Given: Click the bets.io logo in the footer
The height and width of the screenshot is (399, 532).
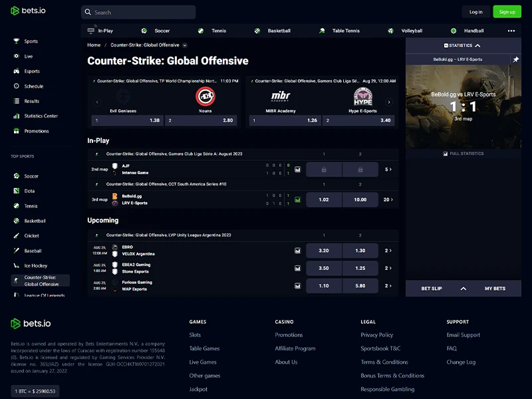Looking at the screenshot, I should point(31,323).
